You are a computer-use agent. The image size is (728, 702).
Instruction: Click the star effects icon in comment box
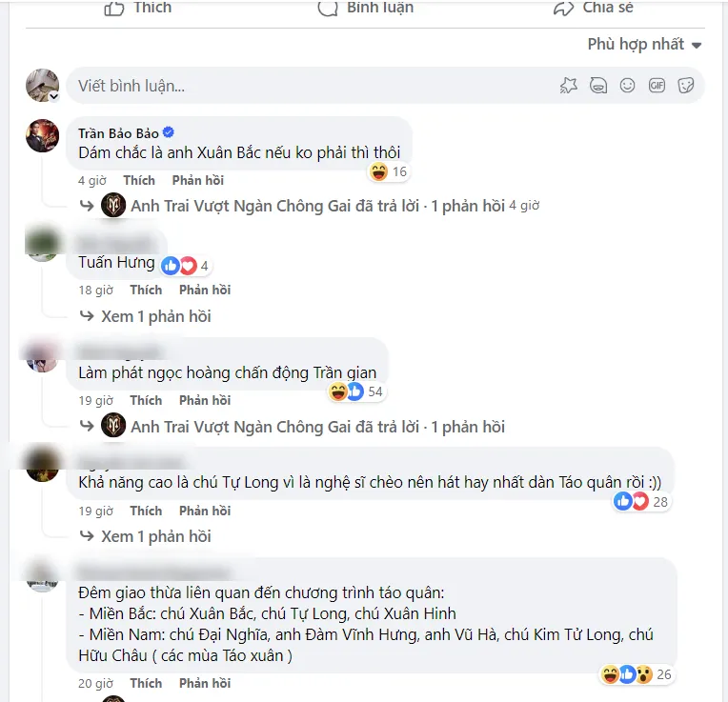569,86
